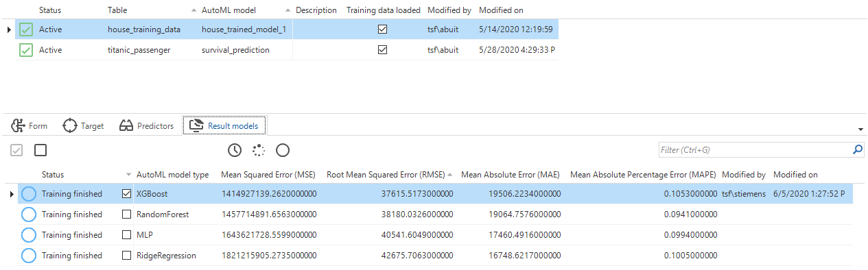Click sort arrow before AutoML model column
This screenshot has width=868, height=270.
[194, 10]
